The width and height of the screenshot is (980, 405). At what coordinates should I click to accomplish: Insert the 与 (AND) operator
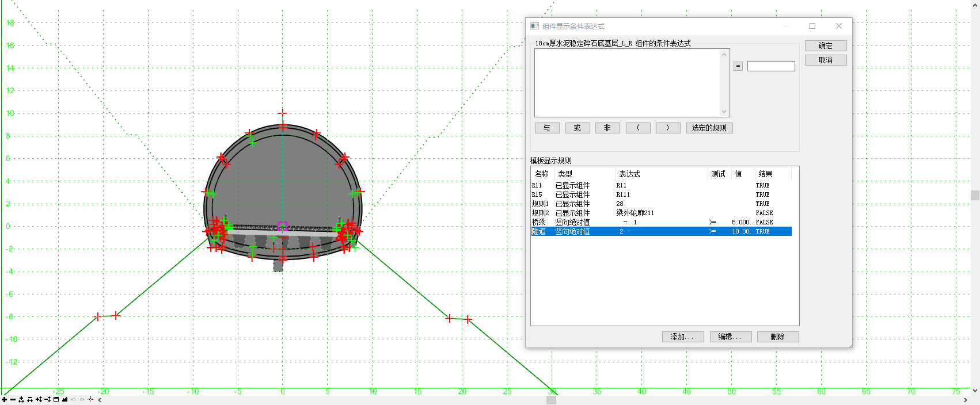point(547,128)
